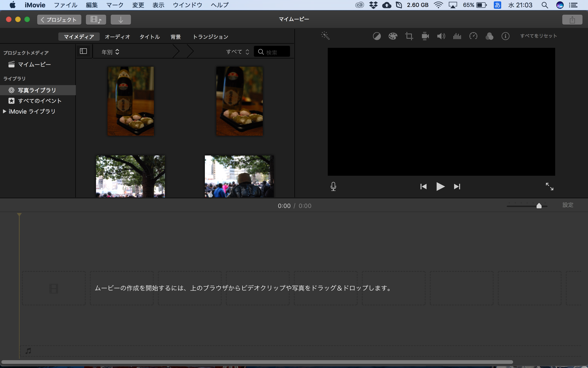Select 写真ライブラリ in the sidebar
588x368 pixels.
[x=38, y=90]
